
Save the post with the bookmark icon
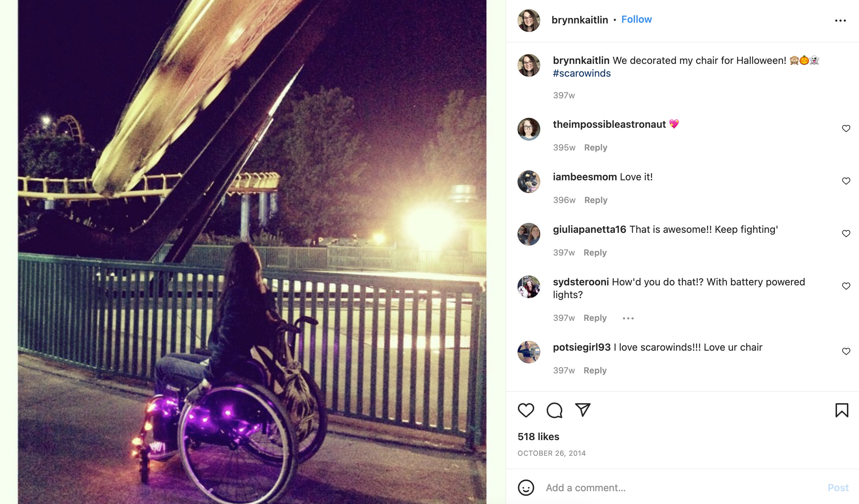pyautogui.click(x=842, y=410)
